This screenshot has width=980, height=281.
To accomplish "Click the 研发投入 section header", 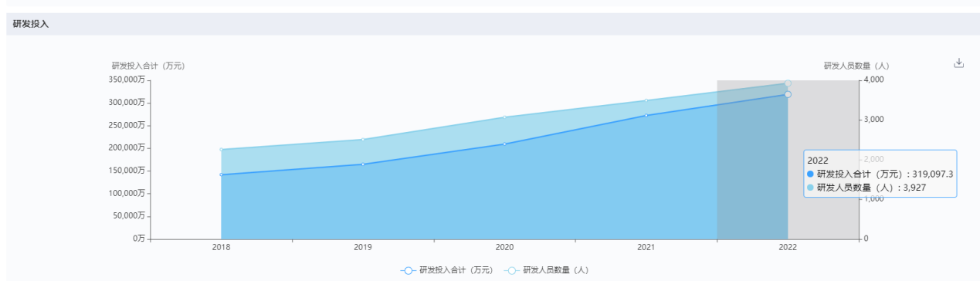I will 31,24.
